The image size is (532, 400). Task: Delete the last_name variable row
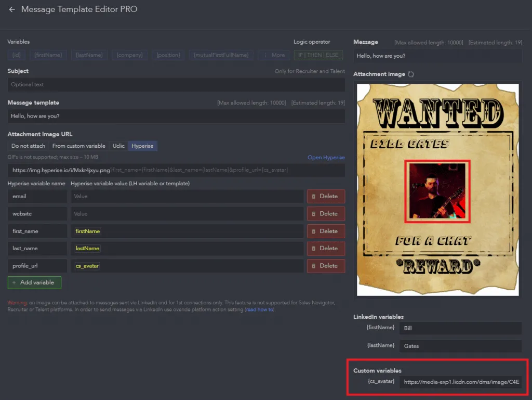326,249
